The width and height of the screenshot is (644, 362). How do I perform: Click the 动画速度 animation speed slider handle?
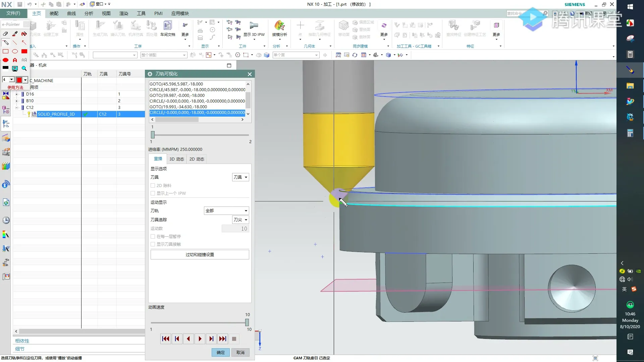pos(247,322)
